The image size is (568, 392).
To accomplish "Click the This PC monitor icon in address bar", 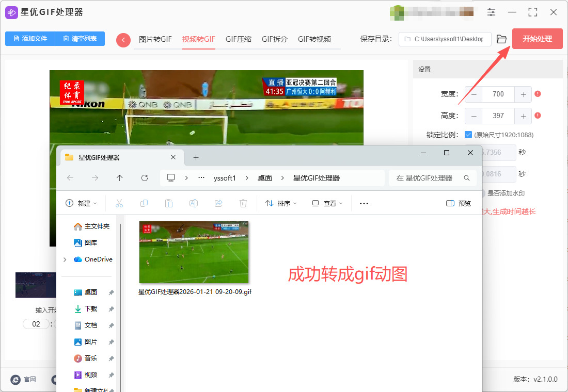I will click(x=170, y=178).
